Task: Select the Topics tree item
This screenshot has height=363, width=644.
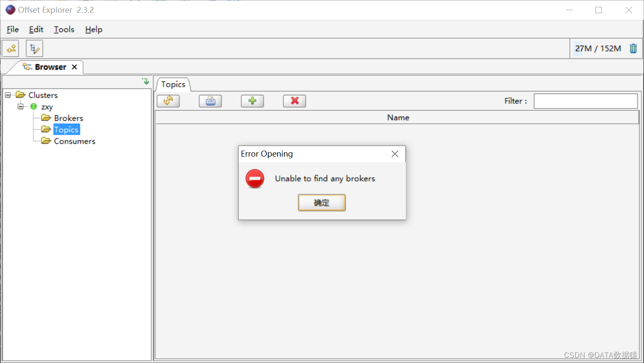Action: pyautogui.click(x=66, y=129)
